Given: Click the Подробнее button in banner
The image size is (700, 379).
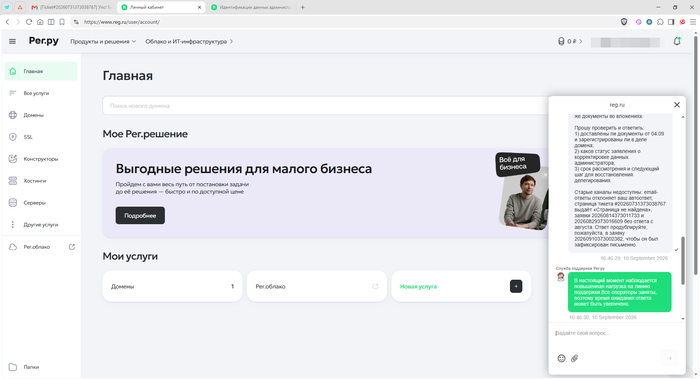Looking at the screenshot, I should tap(140, 216).
